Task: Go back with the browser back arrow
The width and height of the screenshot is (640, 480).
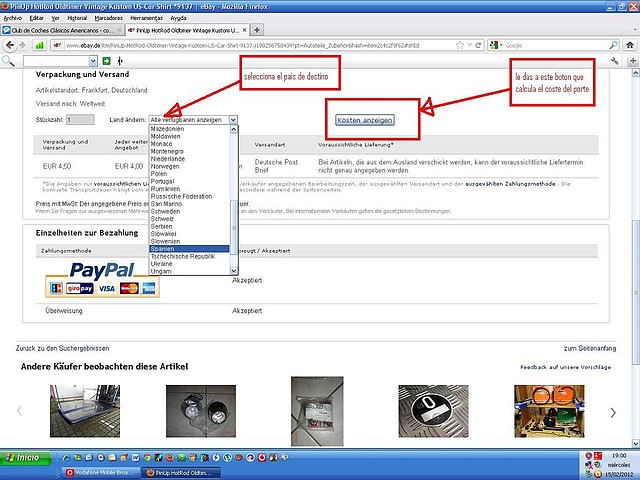Action: [x=10, y=45]
